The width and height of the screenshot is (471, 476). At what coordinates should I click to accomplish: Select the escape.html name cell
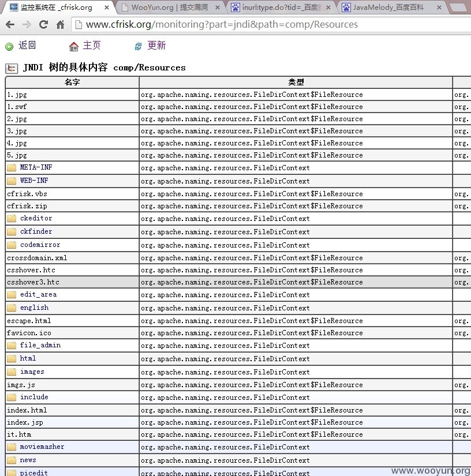click(x=72, y=321)
